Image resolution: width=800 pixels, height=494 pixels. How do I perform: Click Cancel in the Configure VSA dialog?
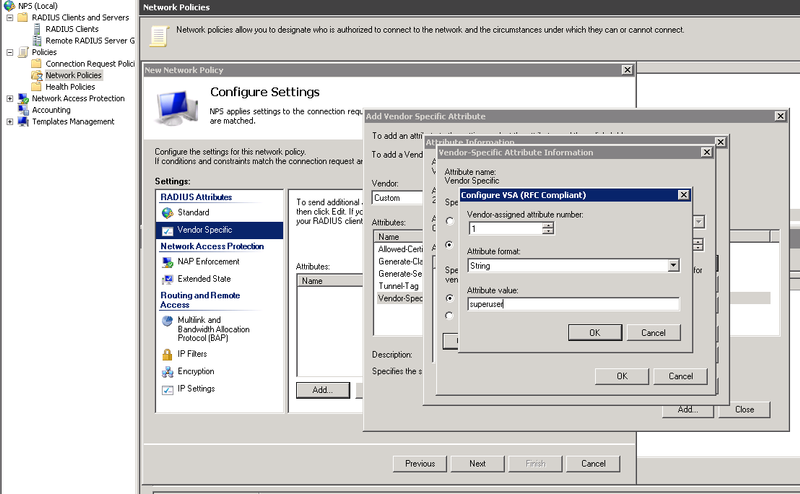653,332
